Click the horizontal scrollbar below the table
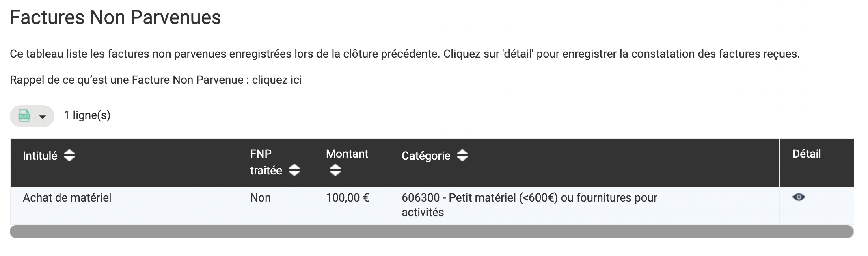This screenshot has width=868, height=256. point(432,232)
